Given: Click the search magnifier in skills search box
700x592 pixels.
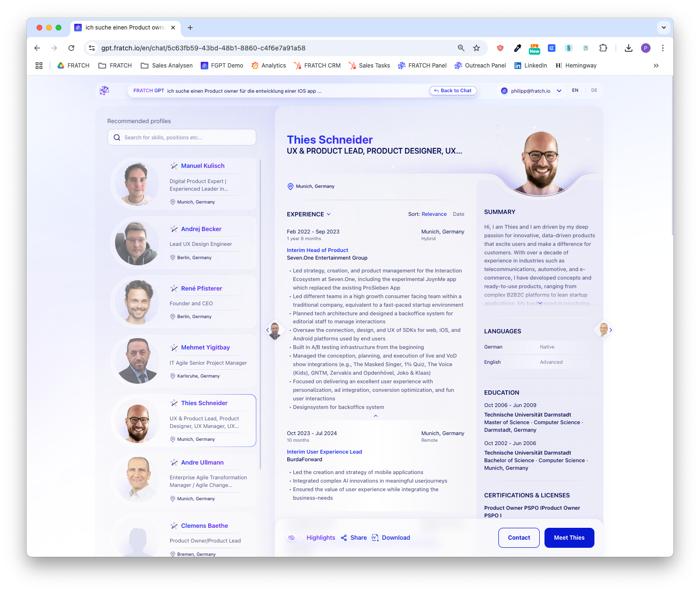Looking at the screenshot, I should (117, 137).
